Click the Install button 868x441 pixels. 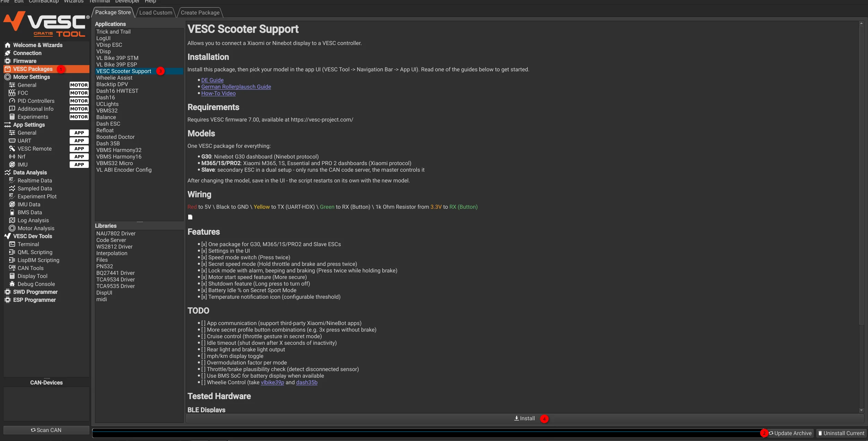tap(525, 418)
